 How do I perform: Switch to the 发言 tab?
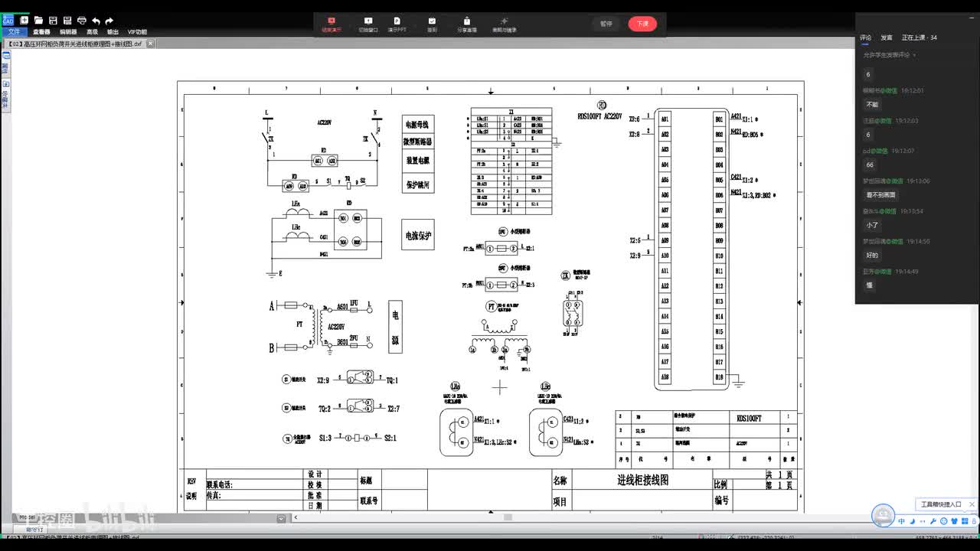click(x=887, y=37)
